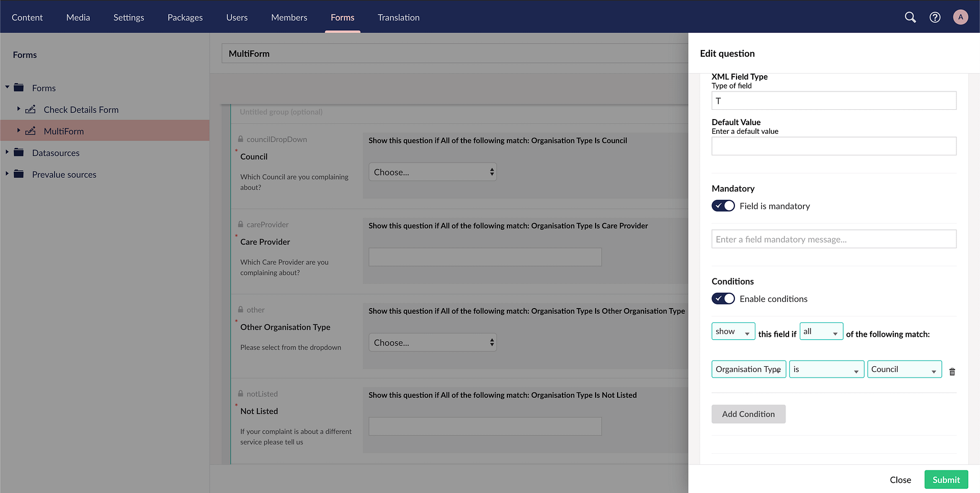Open the all/any logic dropdown
Image resolution: width=980 pixels, height=493 pixels.
(x=821, y=332)
